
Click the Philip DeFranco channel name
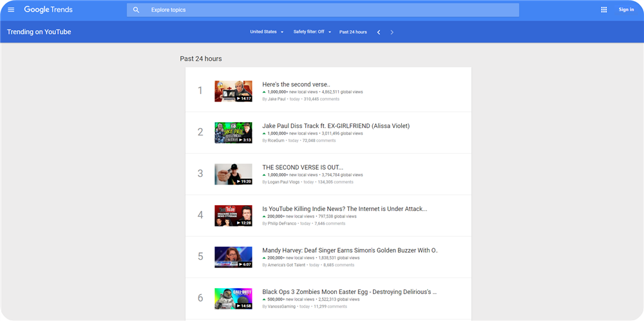(x=282, y=224)
